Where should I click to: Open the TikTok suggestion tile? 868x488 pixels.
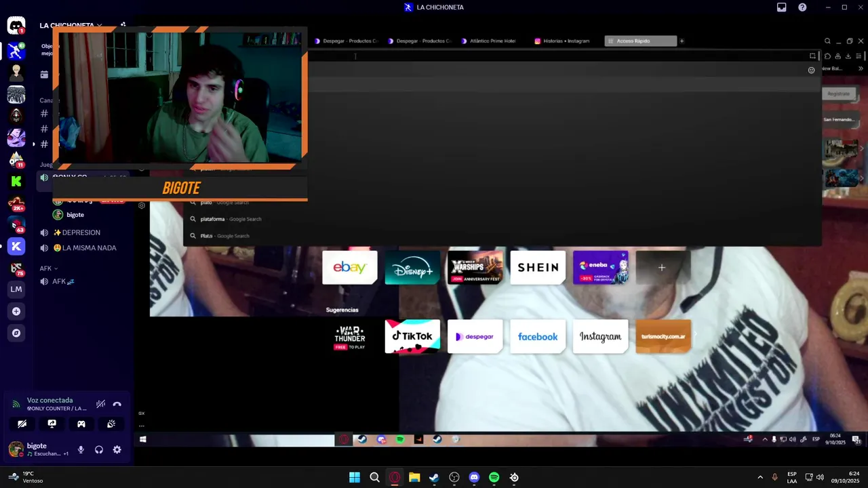(x=412, y=336)
